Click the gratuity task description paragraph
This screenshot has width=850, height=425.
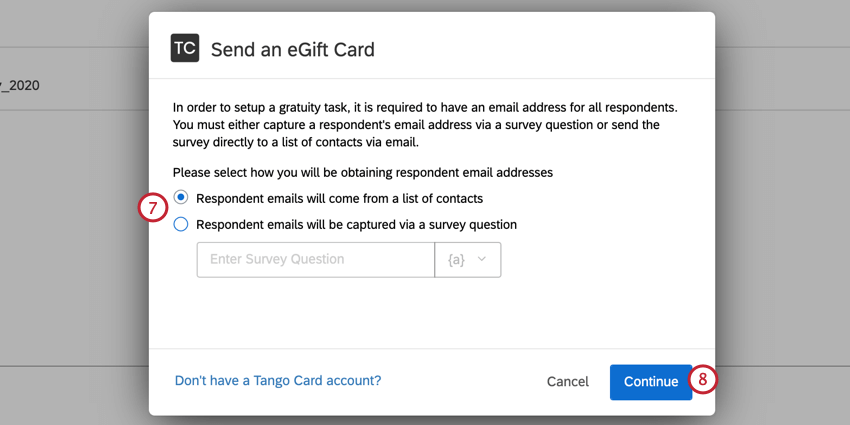(430, 124)
